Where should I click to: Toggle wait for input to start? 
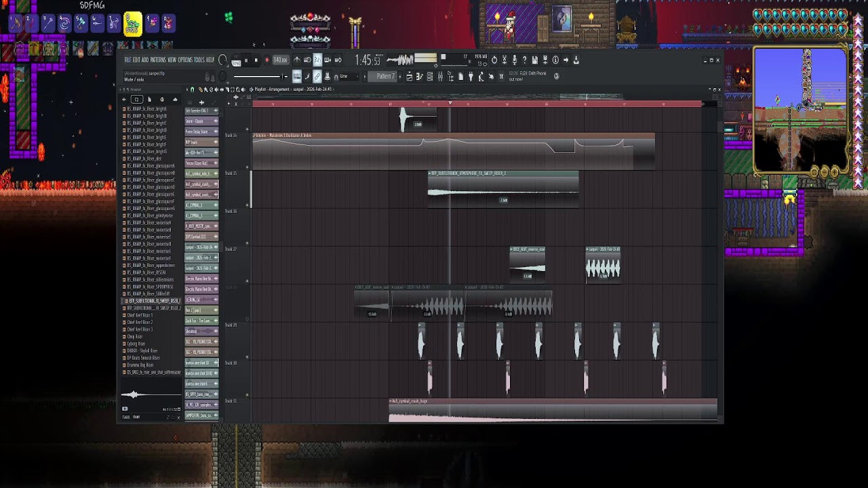point(307,60)
